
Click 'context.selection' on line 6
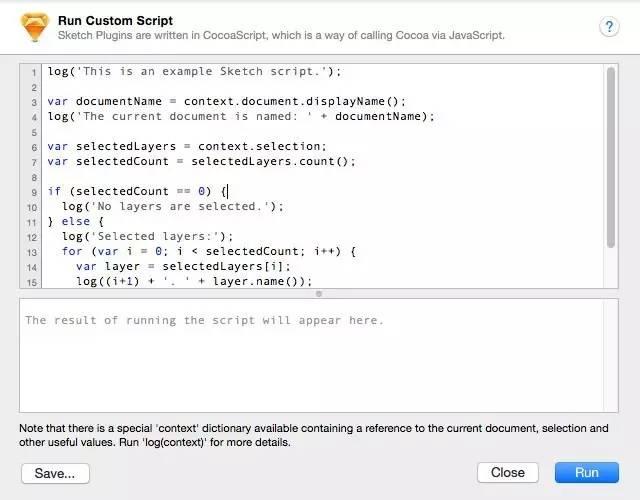pos(259,146)
